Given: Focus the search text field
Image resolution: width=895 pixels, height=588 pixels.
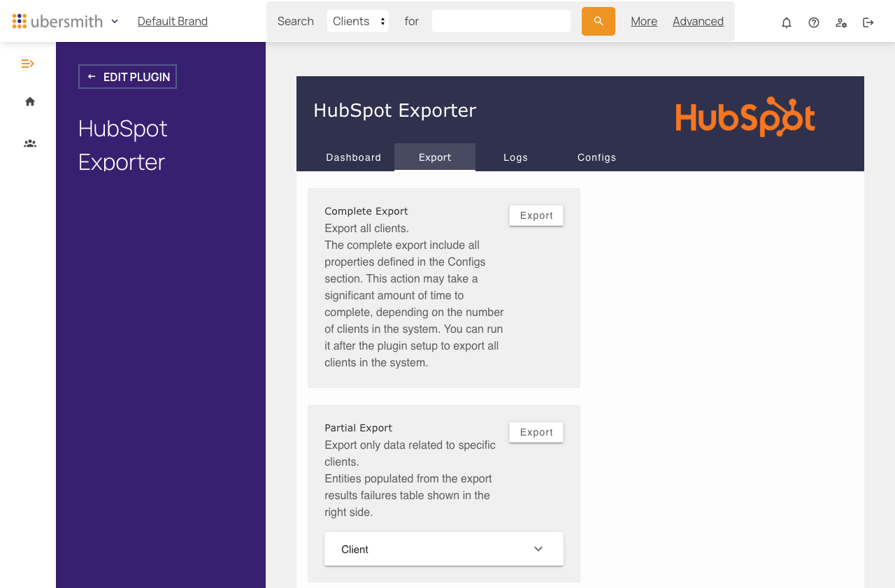Looking at the screenshot, I should (x=501, y=21).
